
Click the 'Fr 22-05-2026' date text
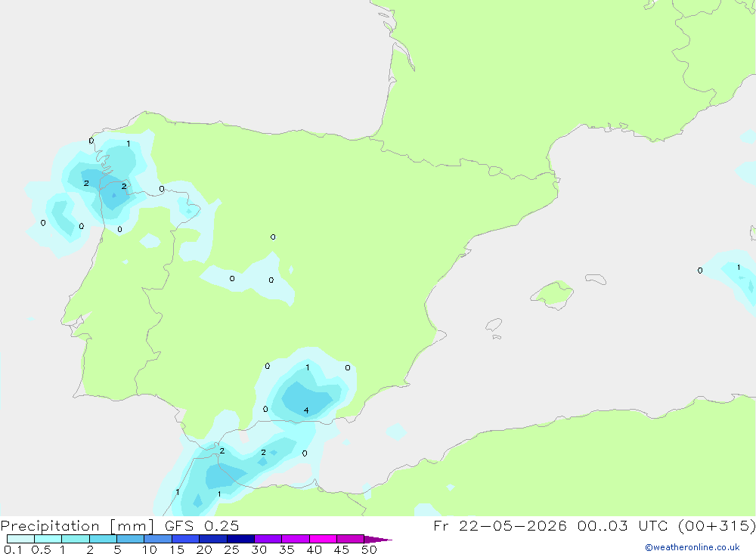500,525
